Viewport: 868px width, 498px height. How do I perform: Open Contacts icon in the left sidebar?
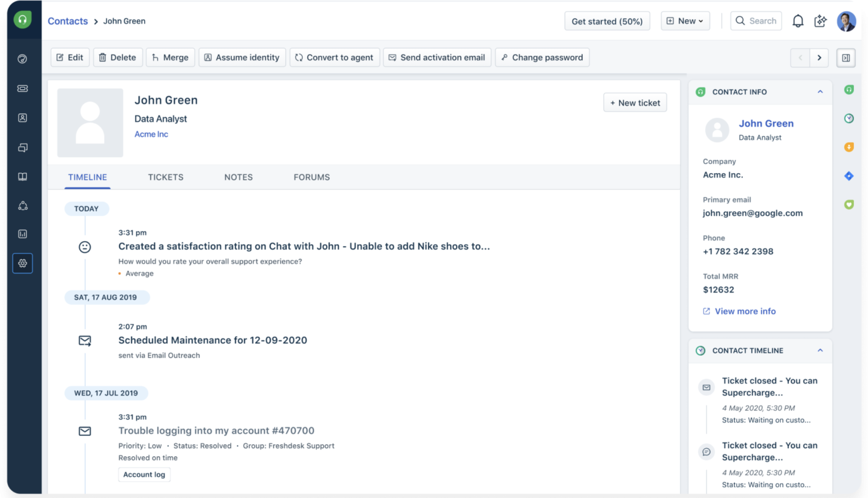click(x=23, y=118)
